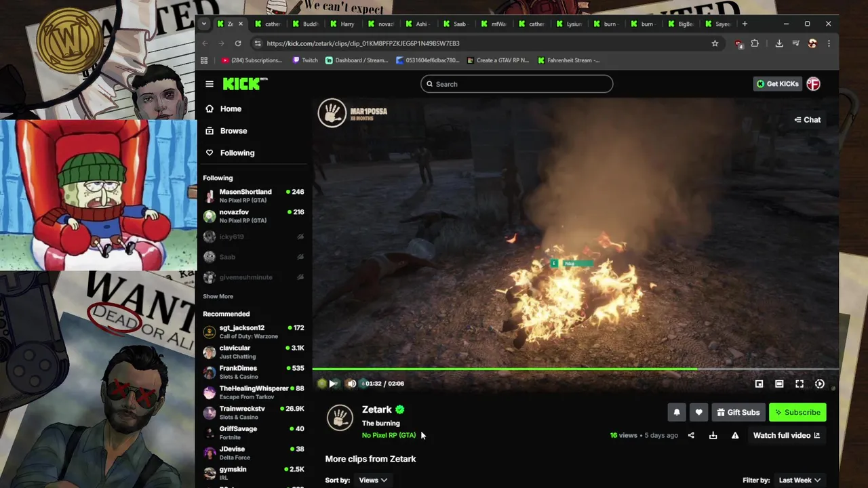This screenshot has height=488, width=868.
Task: Download the clip via download icon
Action: 713,435
